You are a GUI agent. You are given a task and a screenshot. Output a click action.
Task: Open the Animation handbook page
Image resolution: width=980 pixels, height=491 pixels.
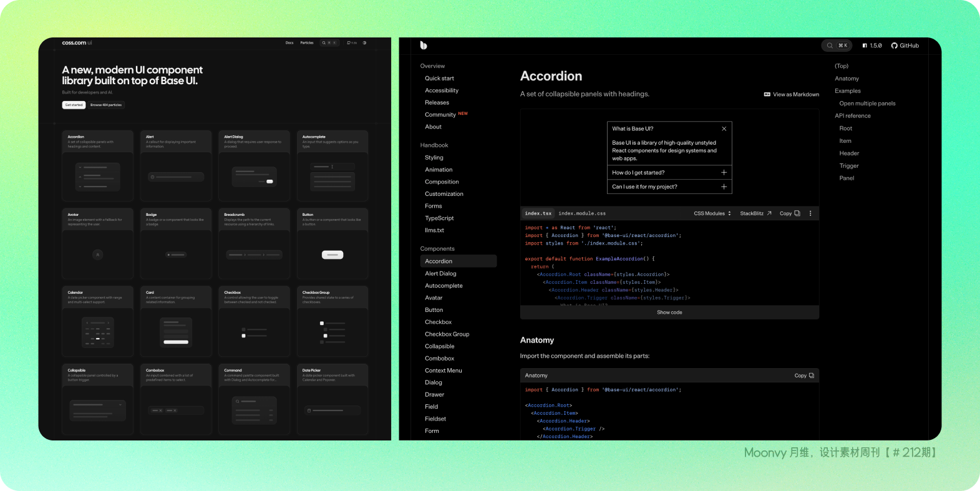pyautogui.click(x=439, y=170)
